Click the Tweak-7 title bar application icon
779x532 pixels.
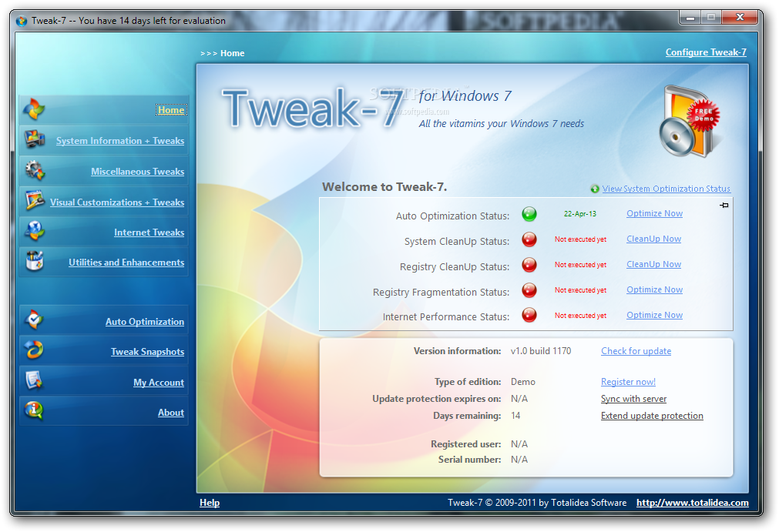[x=22, y=21]
